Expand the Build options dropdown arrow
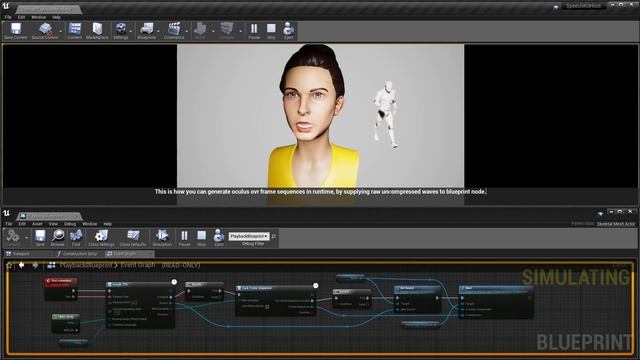This screenshot has width=640, height=360. [213, 31]
